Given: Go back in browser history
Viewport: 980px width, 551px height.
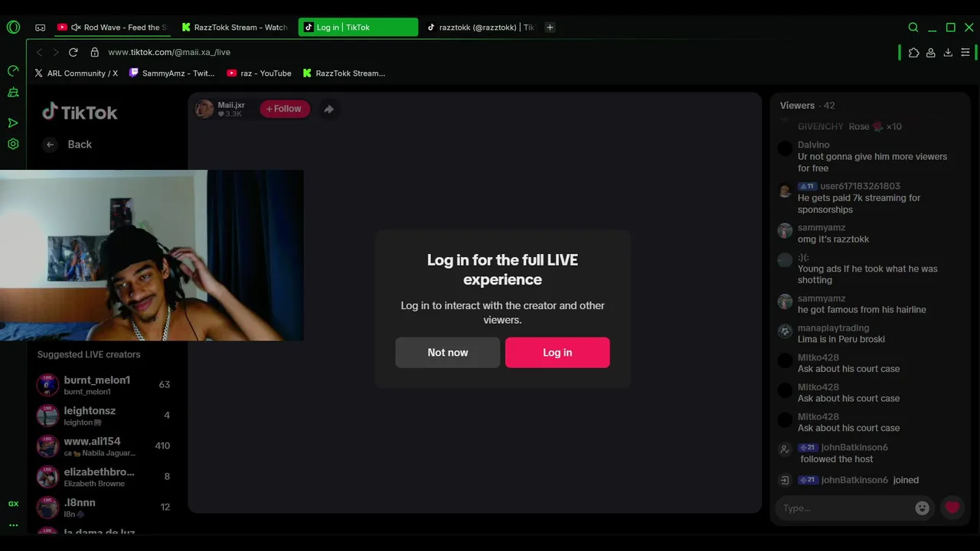Looking at the screenshot, I should pos(40,52).
